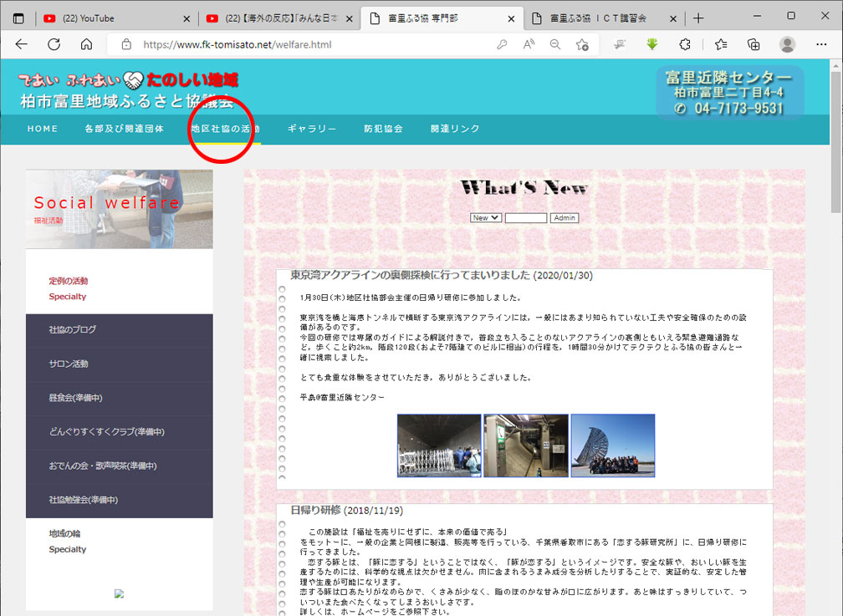Click 定例の活動 sidebar heading
This screenshot has width=843, height=616.
coord(69,281)
